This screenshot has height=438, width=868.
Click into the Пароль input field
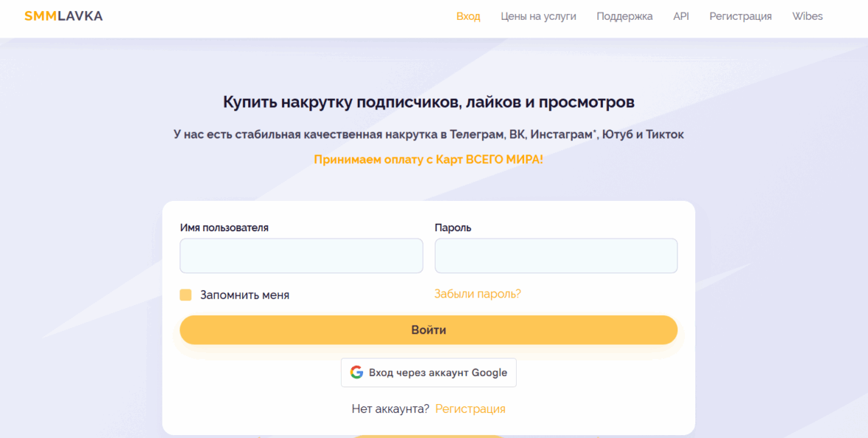(556, 256)
